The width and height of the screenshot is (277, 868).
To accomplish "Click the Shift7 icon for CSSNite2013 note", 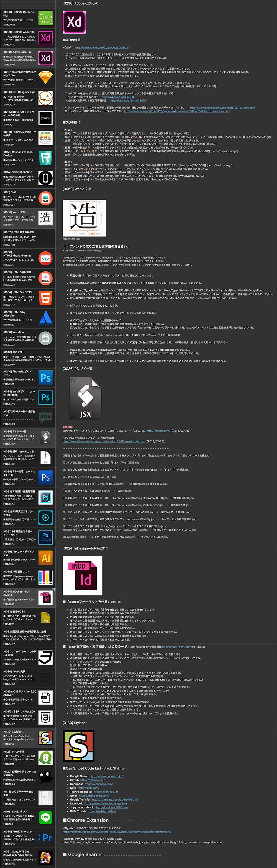I will (45, 138).
